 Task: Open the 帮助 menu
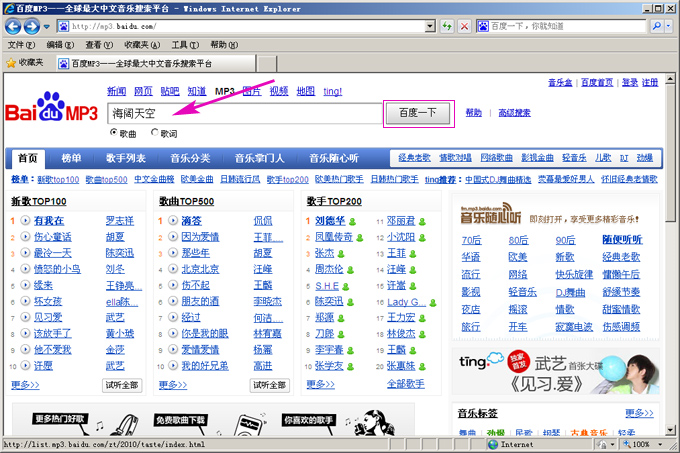224,45
